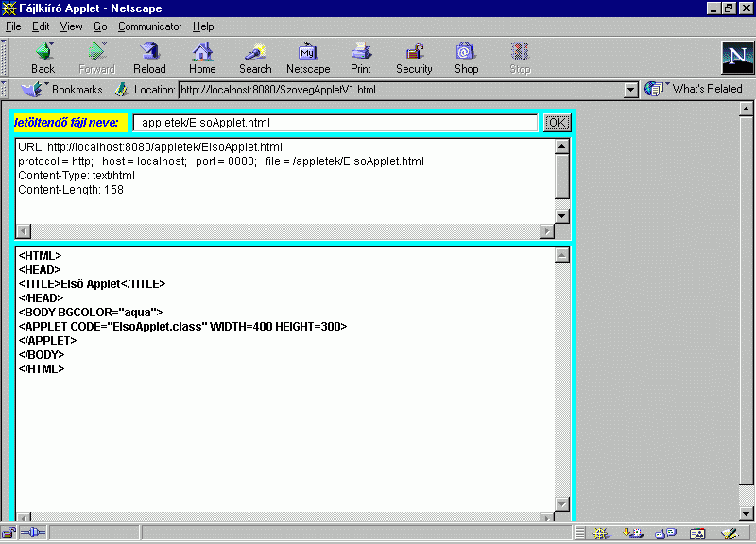Click the Shop toolbar button
The image size is (756, 544).
point(466,58)
